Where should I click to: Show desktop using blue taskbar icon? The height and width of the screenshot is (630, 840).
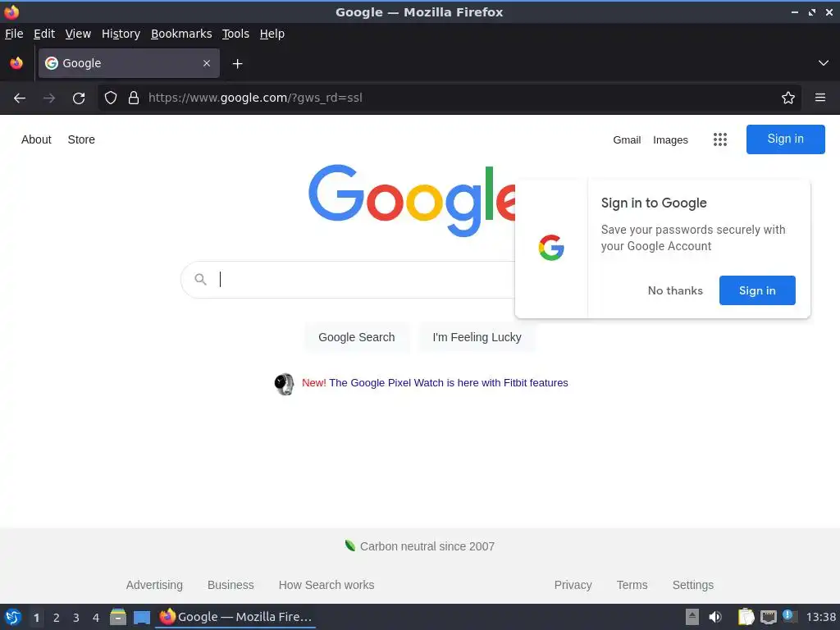click(x=141, y=618)
